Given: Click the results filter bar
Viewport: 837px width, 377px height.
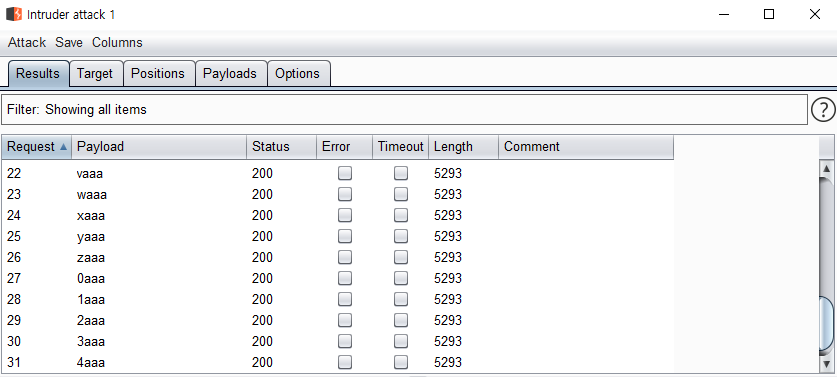Looking at the screenshot, I should [404, 109].
